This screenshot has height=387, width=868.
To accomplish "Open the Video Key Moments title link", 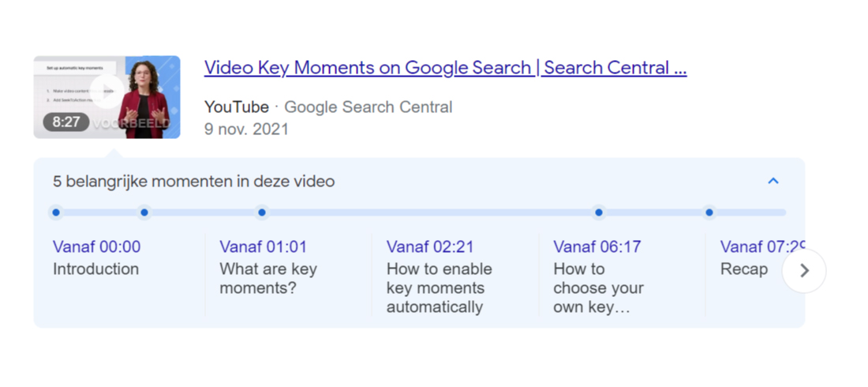I will pyautogui.click(x=446, y=68).
